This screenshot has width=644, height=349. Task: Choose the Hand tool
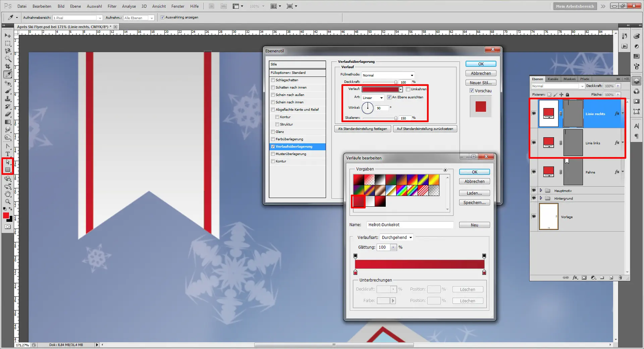click(x=8, y=194)
